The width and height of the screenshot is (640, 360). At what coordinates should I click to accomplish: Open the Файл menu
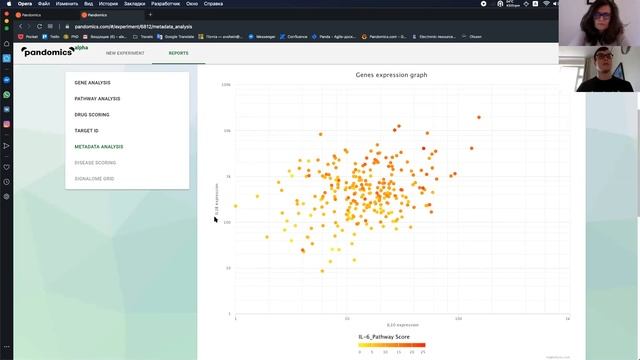[x=44, y=4]
